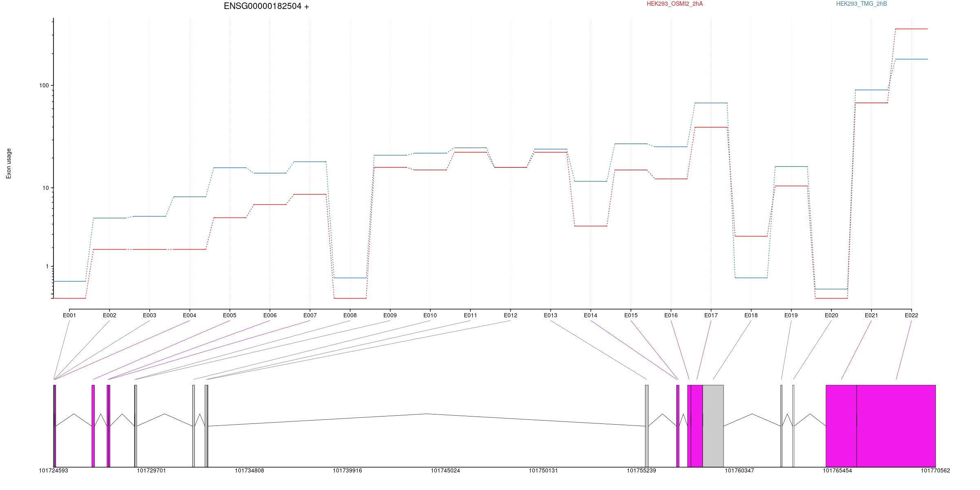Click exon label E022

click(911, 315)
